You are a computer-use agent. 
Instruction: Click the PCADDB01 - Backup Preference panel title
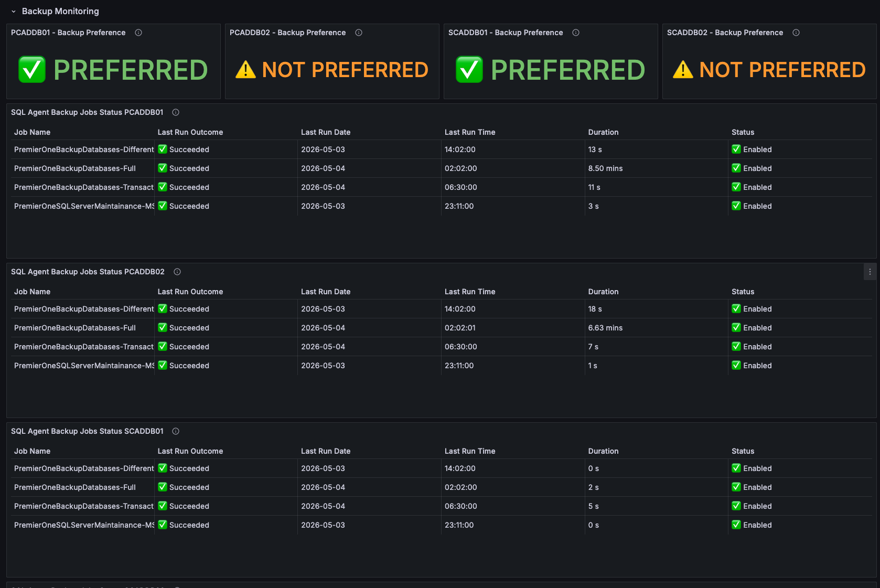click(68, 33)
